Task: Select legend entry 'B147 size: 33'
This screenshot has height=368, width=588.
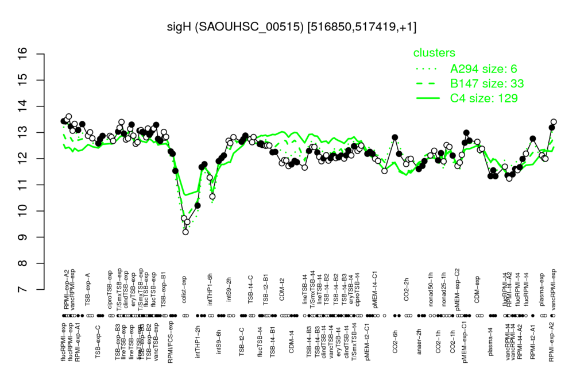Action: (x=487, y=83)
